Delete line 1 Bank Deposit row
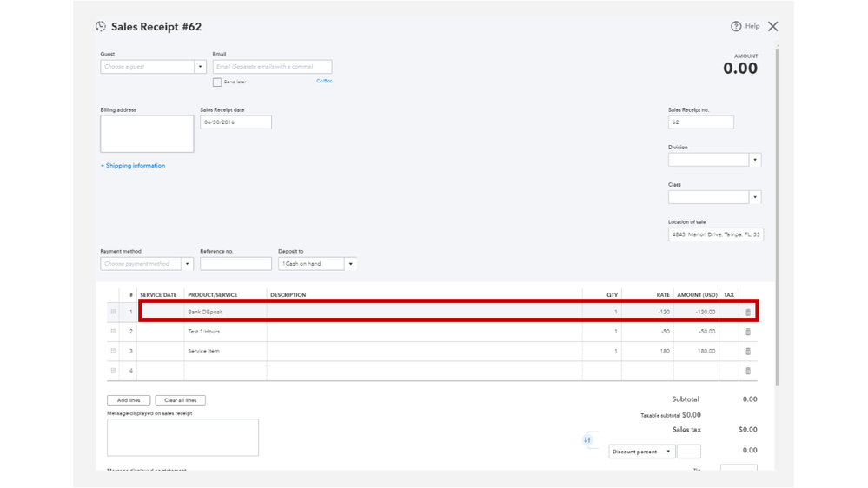The height and width of the screenshot is (488, 868). pos(748,313)
